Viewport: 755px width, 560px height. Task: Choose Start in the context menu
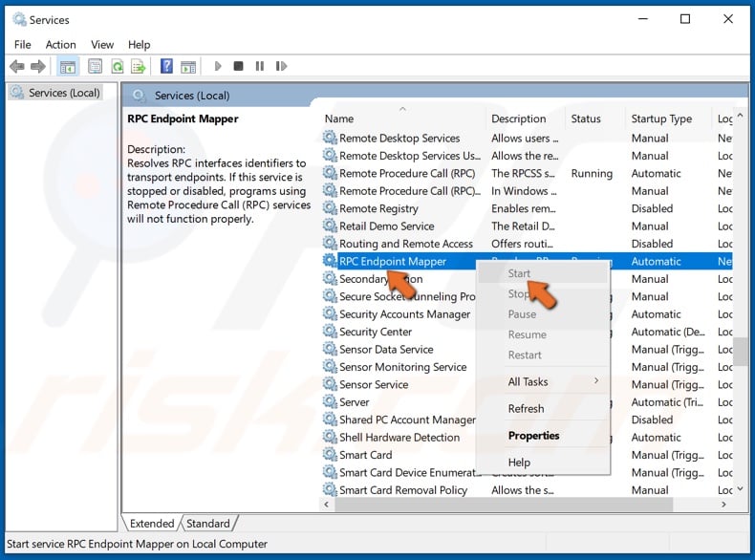(543, 273)
